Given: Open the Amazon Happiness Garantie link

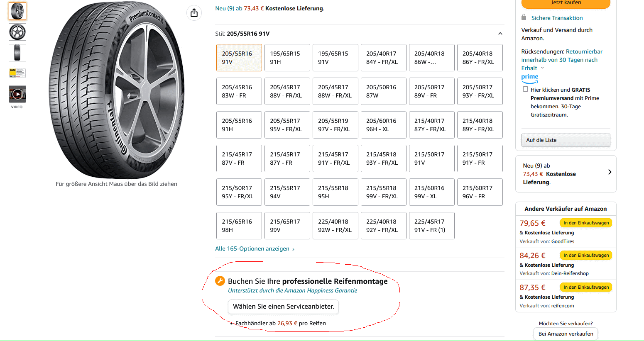Looking at the screenshot, I should click(292, 291).
